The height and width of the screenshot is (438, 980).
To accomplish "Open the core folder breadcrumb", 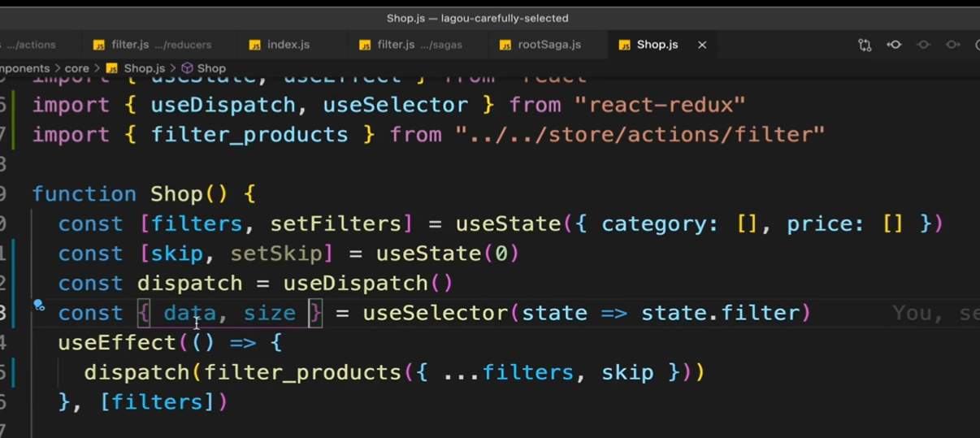I will pos(76,68).
